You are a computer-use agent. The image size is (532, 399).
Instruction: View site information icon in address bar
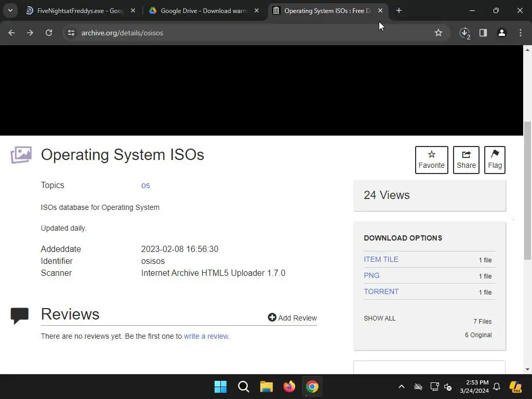(71, 33)
